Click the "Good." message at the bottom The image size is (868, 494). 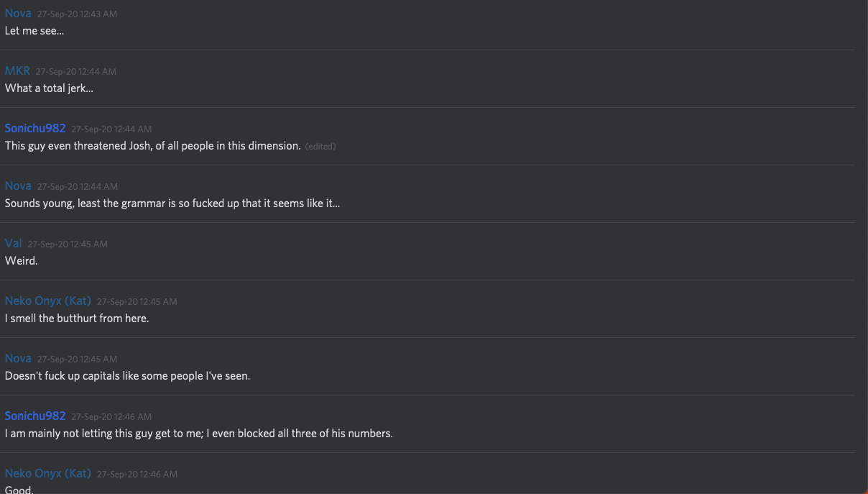(19, 489)
